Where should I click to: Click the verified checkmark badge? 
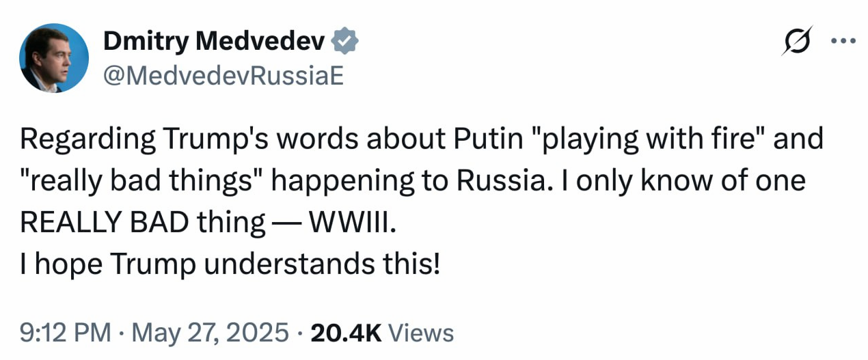(346, 42)
